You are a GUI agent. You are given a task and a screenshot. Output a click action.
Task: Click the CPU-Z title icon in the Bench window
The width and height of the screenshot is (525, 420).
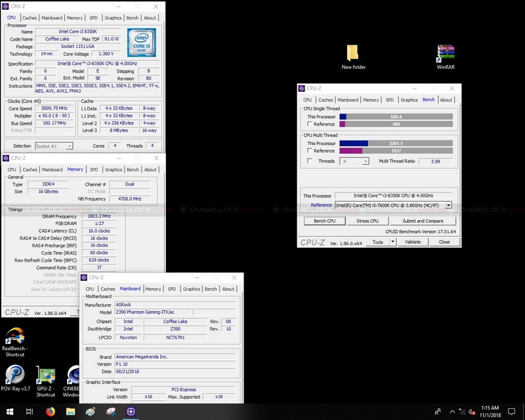pos(301,89)
